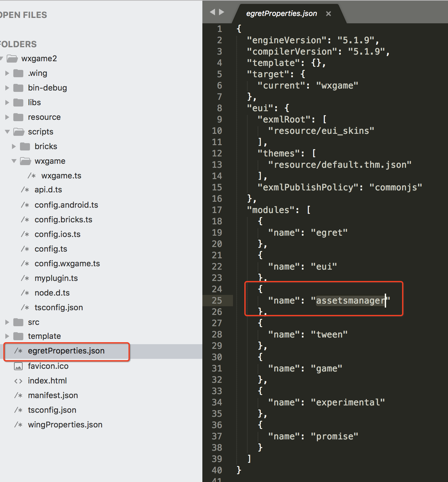
Task: Click the favicon.ico image file icon
Action: [18, 366]
